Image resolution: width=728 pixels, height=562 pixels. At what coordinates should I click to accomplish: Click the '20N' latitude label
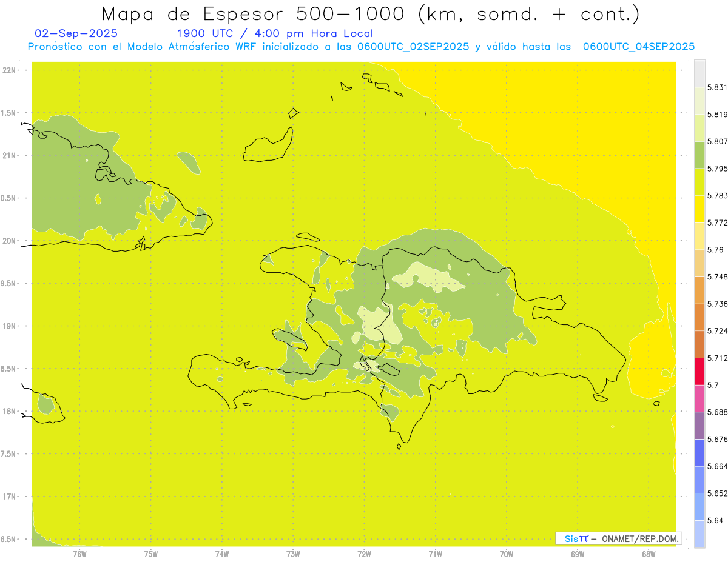(x=10, y=241)
